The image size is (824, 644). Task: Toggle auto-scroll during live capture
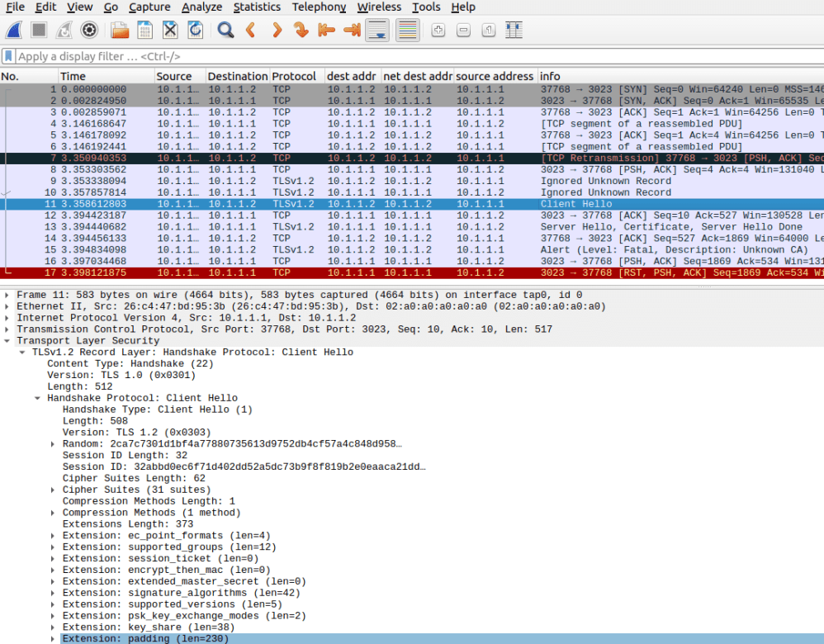(x=377, y=31)
